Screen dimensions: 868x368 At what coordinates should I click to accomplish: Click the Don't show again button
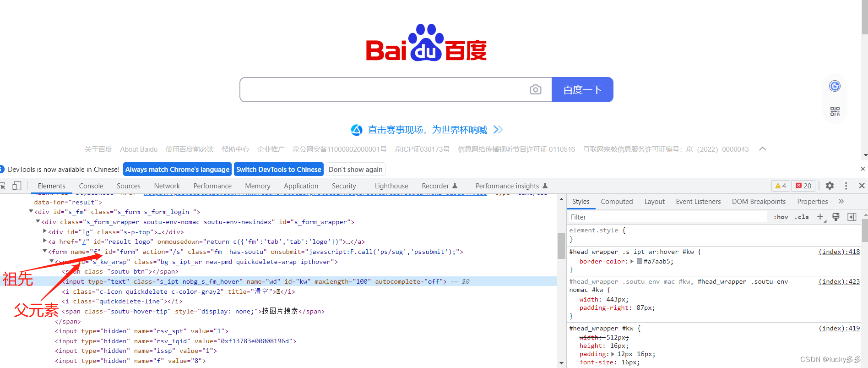click(356, 169)
